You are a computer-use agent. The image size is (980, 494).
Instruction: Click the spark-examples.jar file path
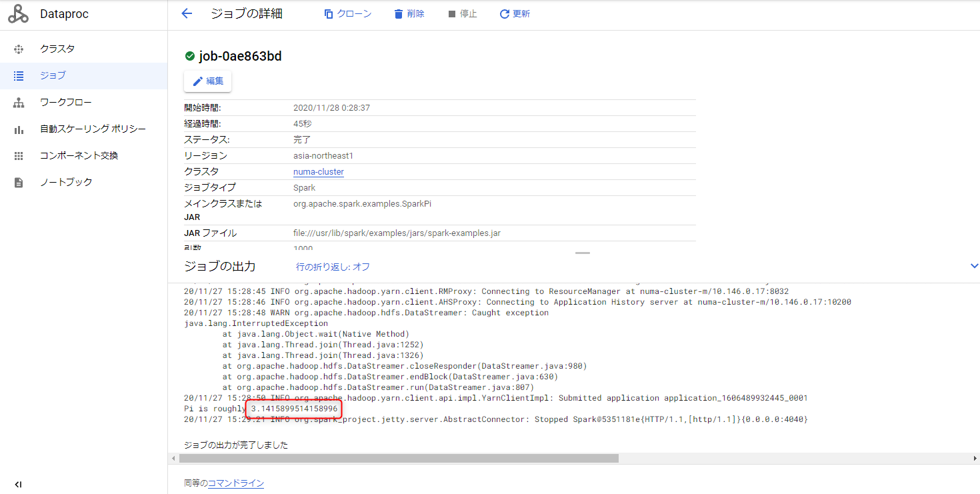tap(397, 233)
